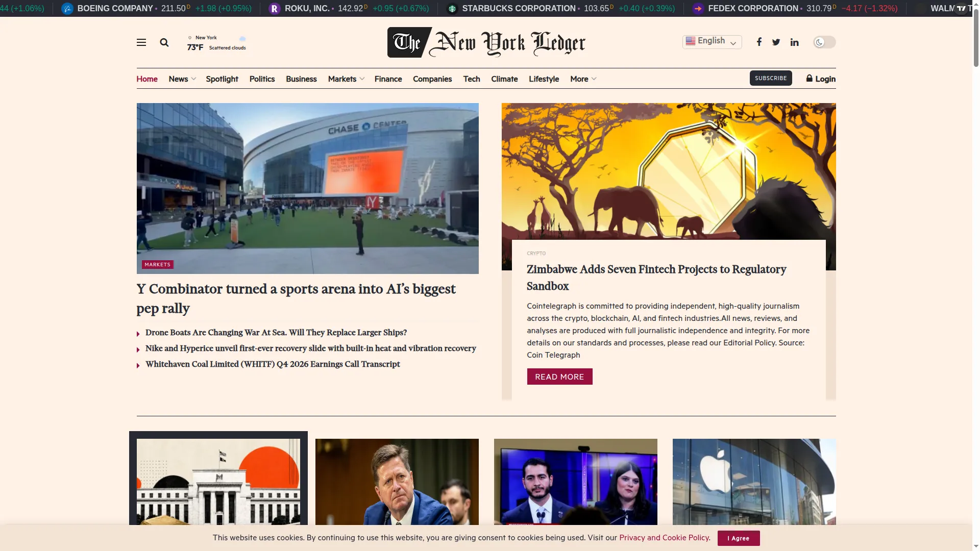Click the weather cloud icon
The width and height of the screenshot is (980, 551).
coord(242,38)
